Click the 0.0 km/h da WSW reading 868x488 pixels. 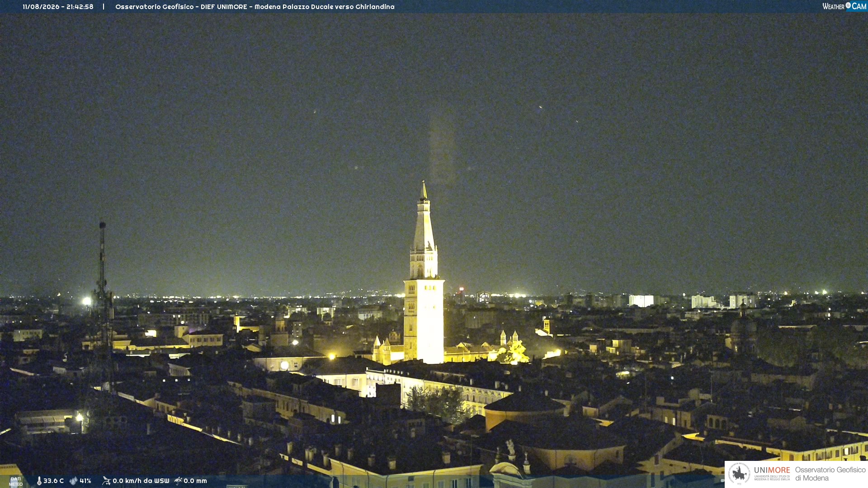pyautogui.click(x=141, y=481)
